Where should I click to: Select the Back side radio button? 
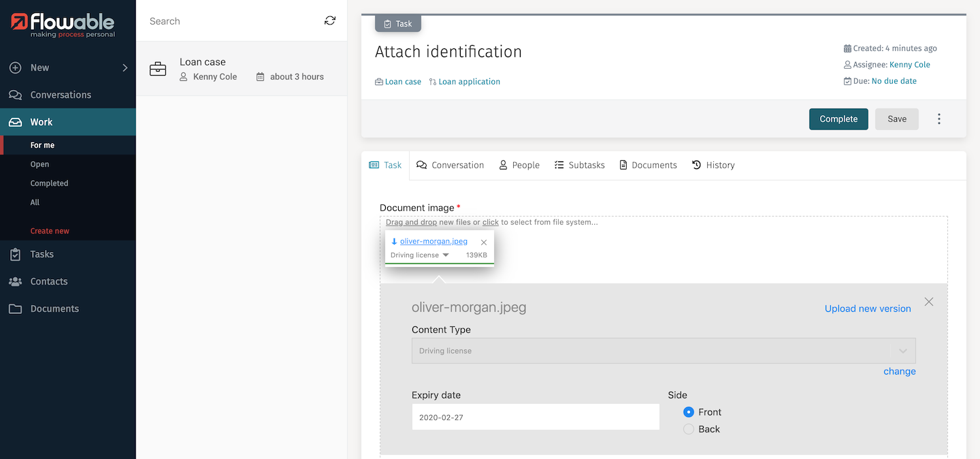(689, 429)
